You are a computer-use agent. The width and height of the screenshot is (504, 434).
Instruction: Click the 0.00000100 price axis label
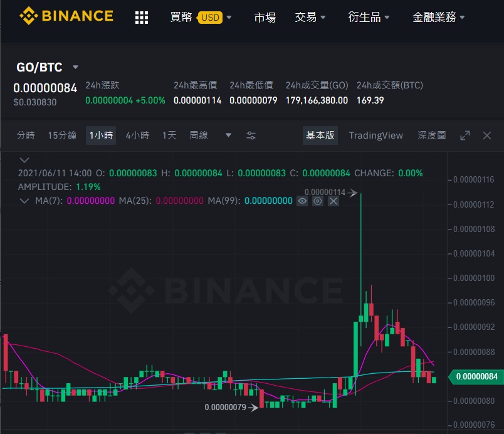tap(474, 278)
